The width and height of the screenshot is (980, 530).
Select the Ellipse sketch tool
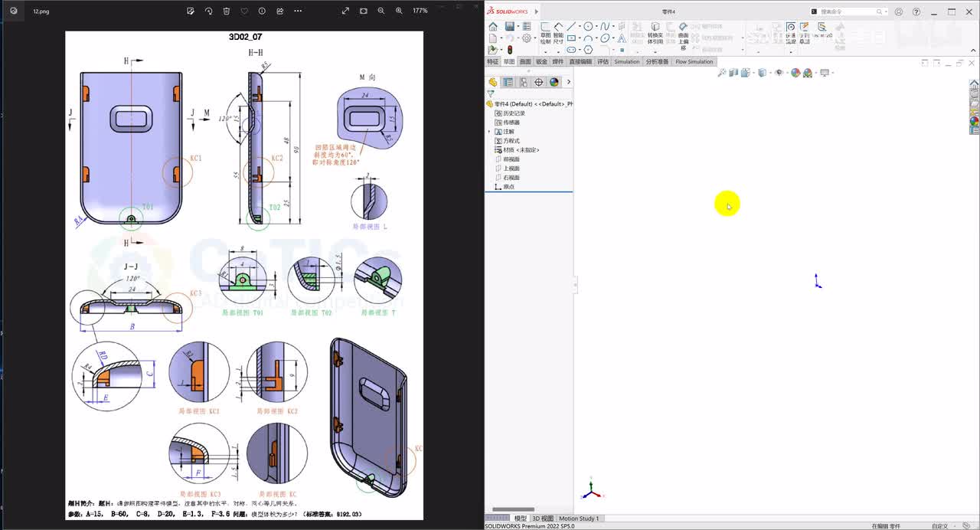click(x=605, y=38)
